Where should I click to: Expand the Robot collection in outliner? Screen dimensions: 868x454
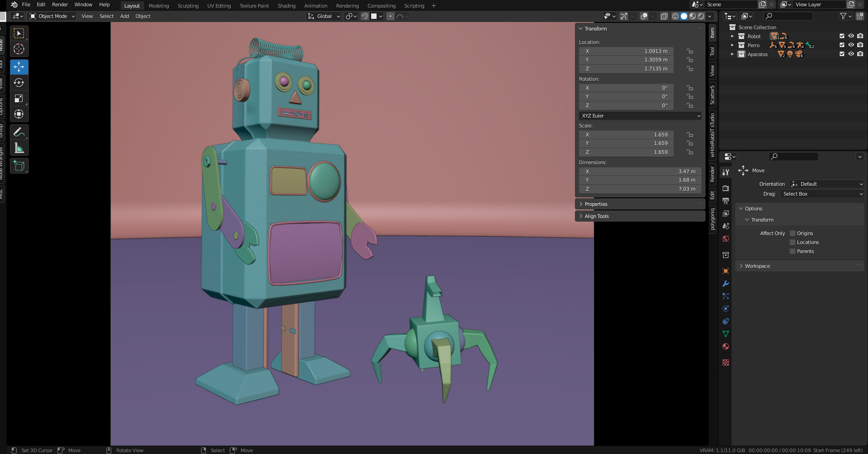click(x=732, y=36)
